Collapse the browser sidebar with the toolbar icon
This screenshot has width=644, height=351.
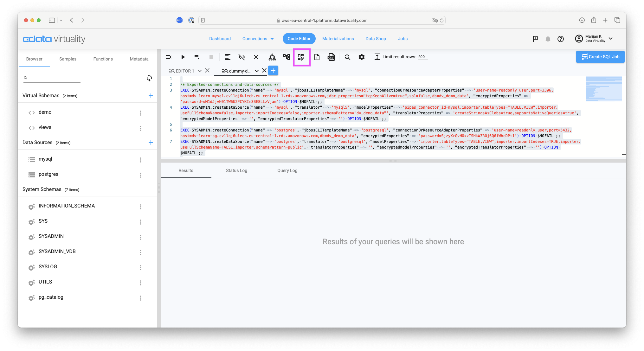click(169, 57)
